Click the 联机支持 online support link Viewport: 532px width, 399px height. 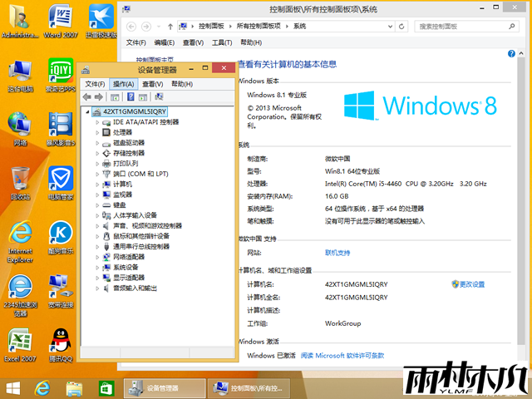click(x=337, y=253)
